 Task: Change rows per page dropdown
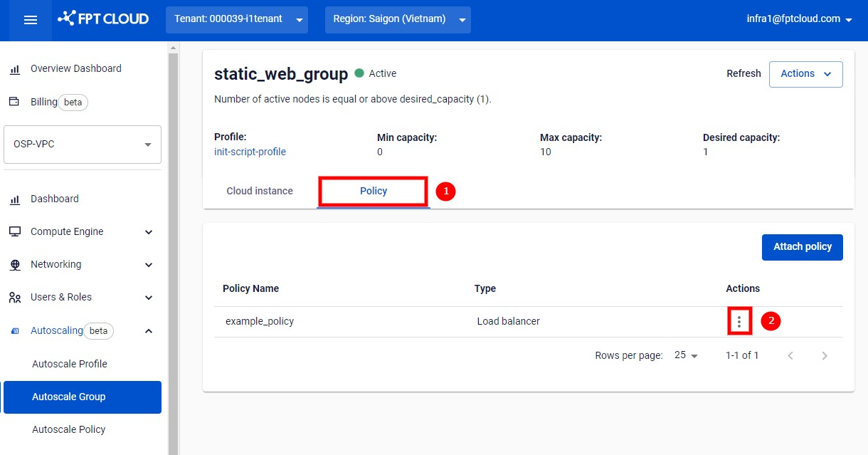[687, 355]
